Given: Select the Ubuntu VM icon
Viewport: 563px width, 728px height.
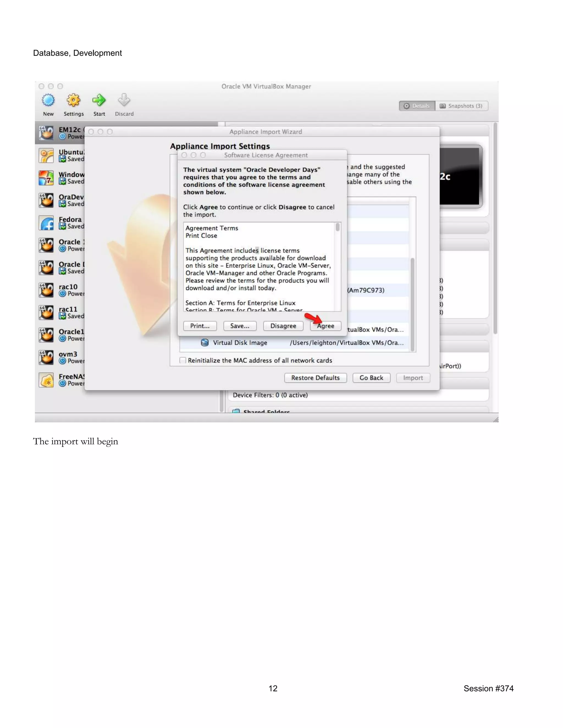Looking at the screenshot, I should (x=46, y=155).
